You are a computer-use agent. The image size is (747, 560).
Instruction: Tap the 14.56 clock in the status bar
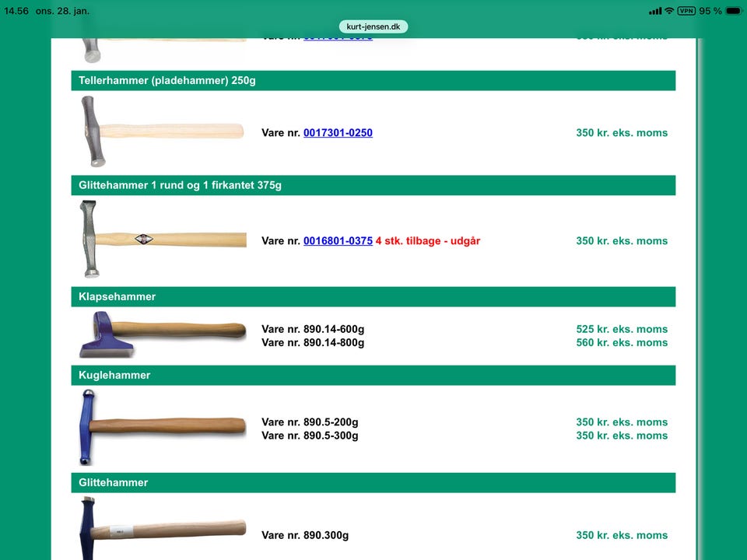[16, 11]
